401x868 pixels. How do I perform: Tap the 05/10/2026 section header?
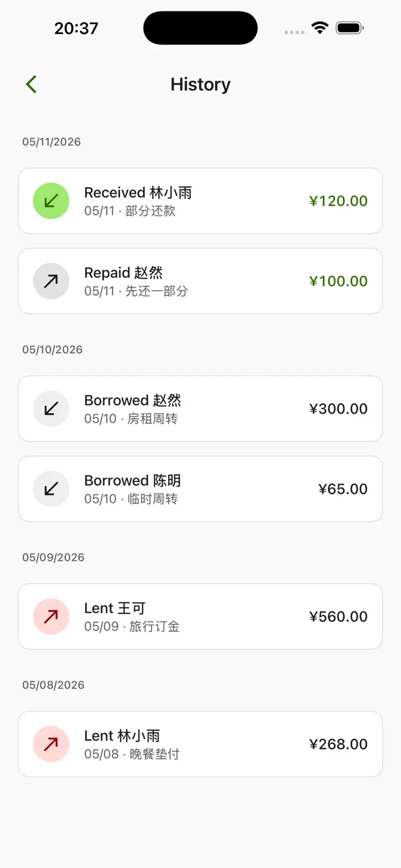point(53,349)
